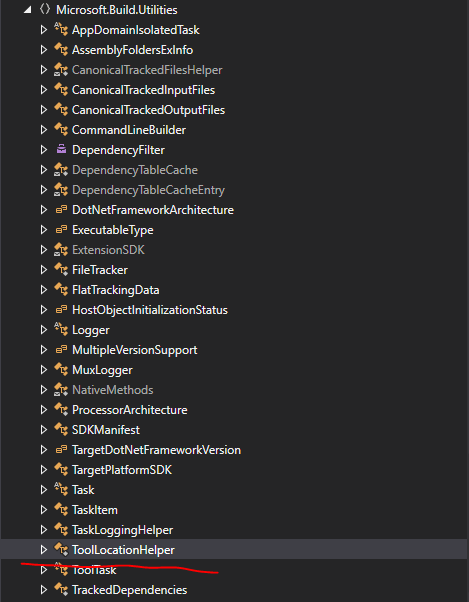
Task: Expand the Task class node
Action: click(44, 490)
